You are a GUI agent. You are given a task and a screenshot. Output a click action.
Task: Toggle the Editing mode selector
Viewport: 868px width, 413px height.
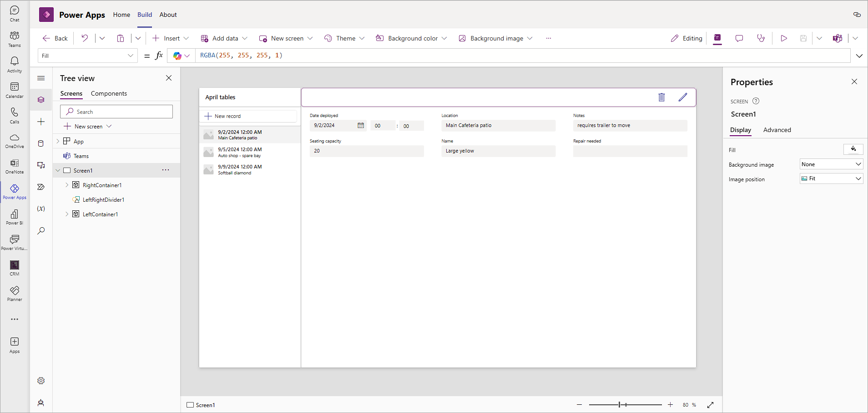click(x=686, y=38)
